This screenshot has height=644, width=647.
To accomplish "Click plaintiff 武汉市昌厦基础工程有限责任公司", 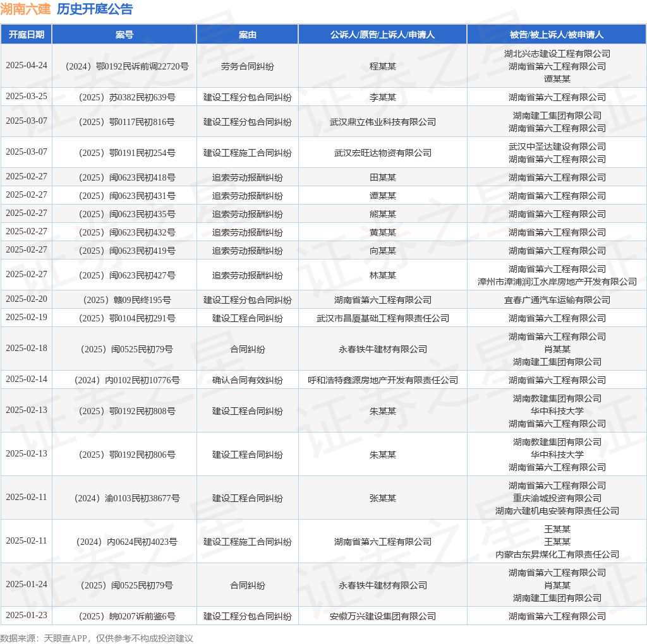I will (x=382, y=318).
